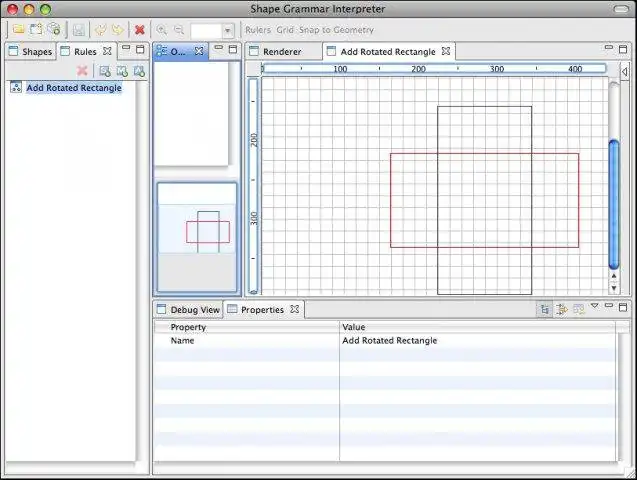
Task: Maximize the Outline panel
Action: click(233, 50)
